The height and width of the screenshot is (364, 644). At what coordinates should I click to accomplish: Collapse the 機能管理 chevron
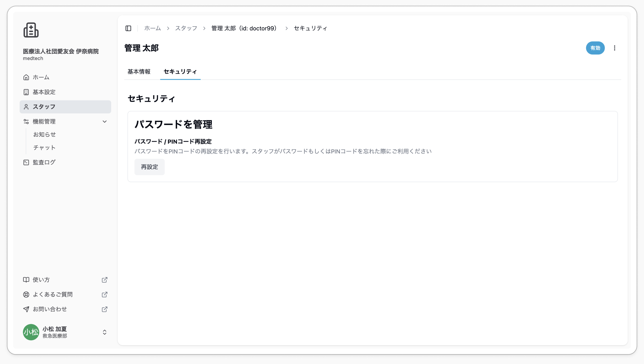coord(105,122)
